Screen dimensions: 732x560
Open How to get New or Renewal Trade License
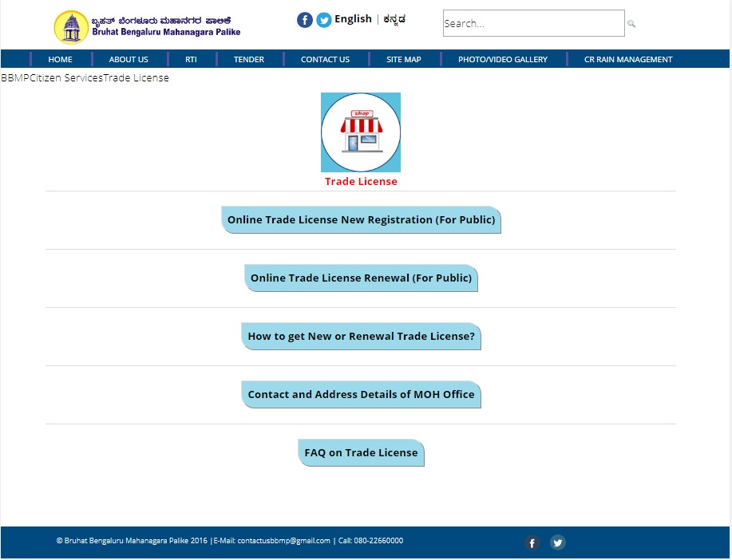(x=361, y=336)
